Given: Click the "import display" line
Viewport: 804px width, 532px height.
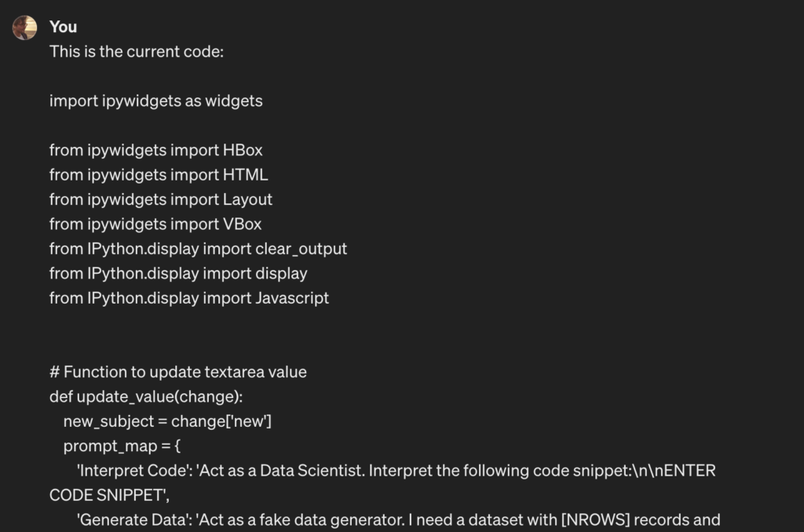Looking at the screenshot, I should point(178,273).
